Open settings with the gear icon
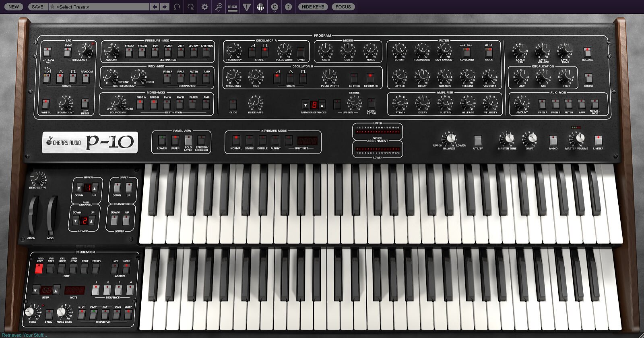The height and width of the screenshot is (338, 644). pos(204,7)
